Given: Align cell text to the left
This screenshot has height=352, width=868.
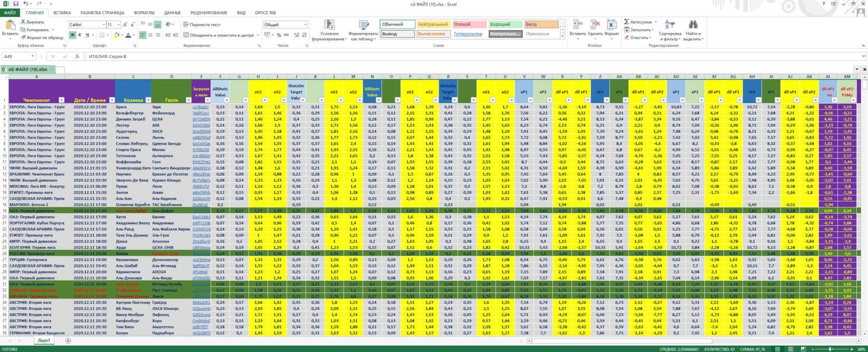Looking at the screenshot, I should click(x=142, y=35).
